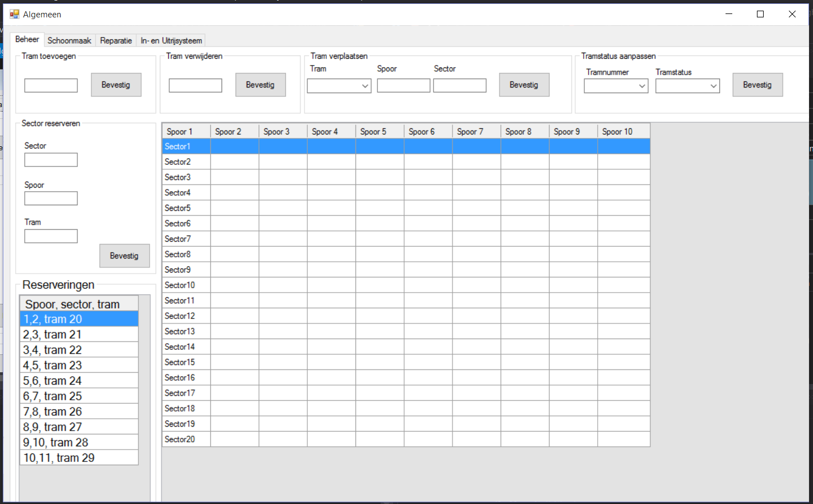Image resolution: width=813 pixels, height=504 pixels.
Task: Click the Spoor field in Tram verplaatsen
Action: (x=403, y=85)
